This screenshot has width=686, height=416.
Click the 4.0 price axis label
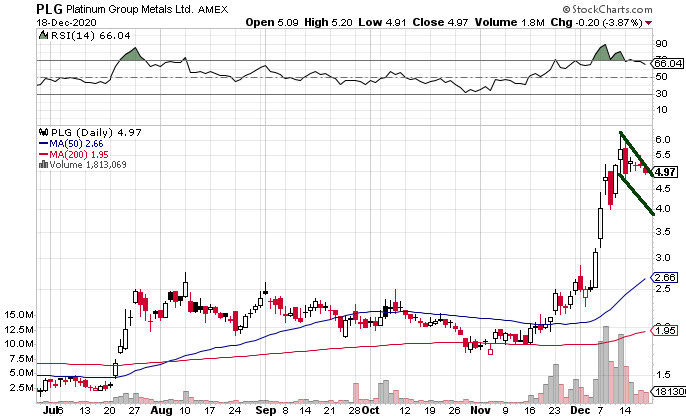click(663, 208)
